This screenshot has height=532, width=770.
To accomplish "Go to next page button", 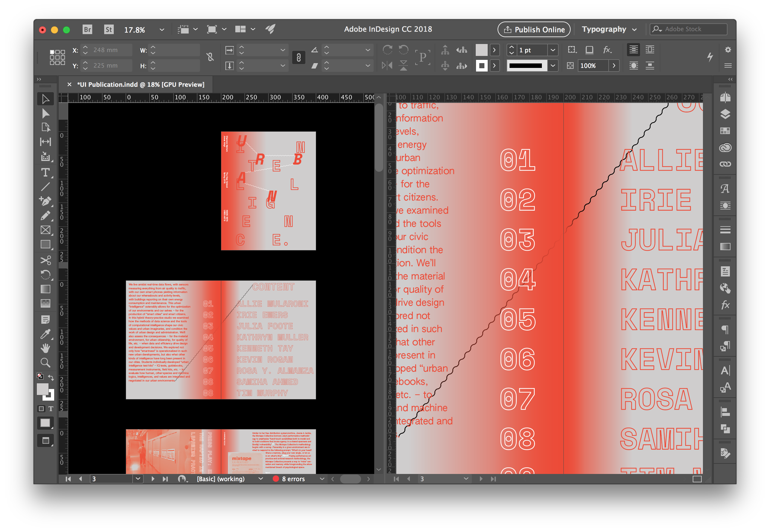I will coord(153,479).
